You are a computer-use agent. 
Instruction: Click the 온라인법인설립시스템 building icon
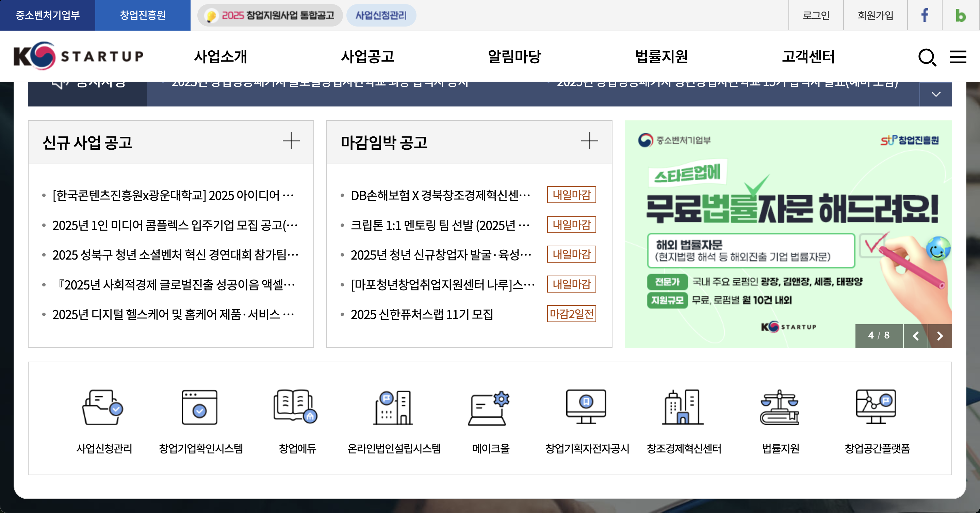click(x=393, y=407)
